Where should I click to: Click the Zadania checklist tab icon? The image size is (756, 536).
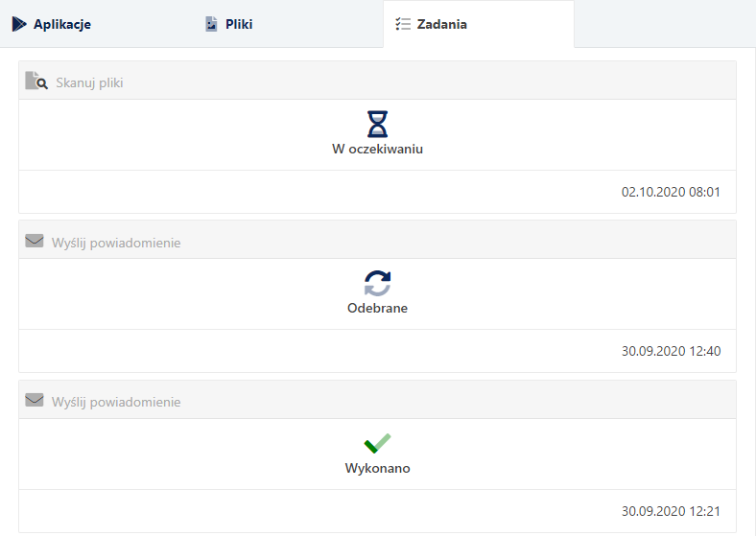[403, 24]
